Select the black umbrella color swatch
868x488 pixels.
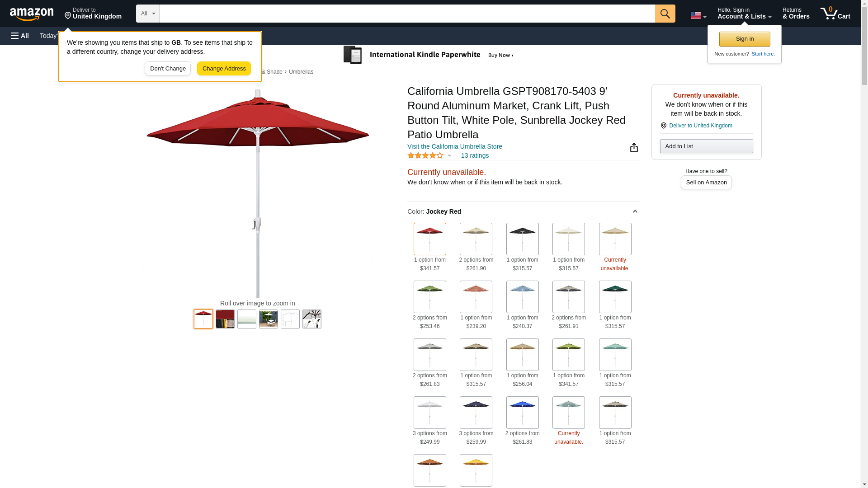coord(522,239)
